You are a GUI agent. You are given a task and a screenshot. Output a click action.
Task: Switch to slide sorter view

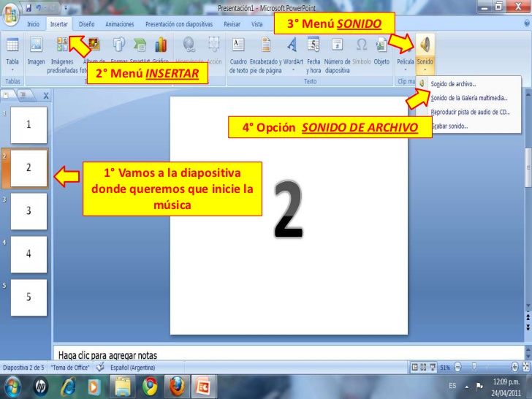point(423,367)
